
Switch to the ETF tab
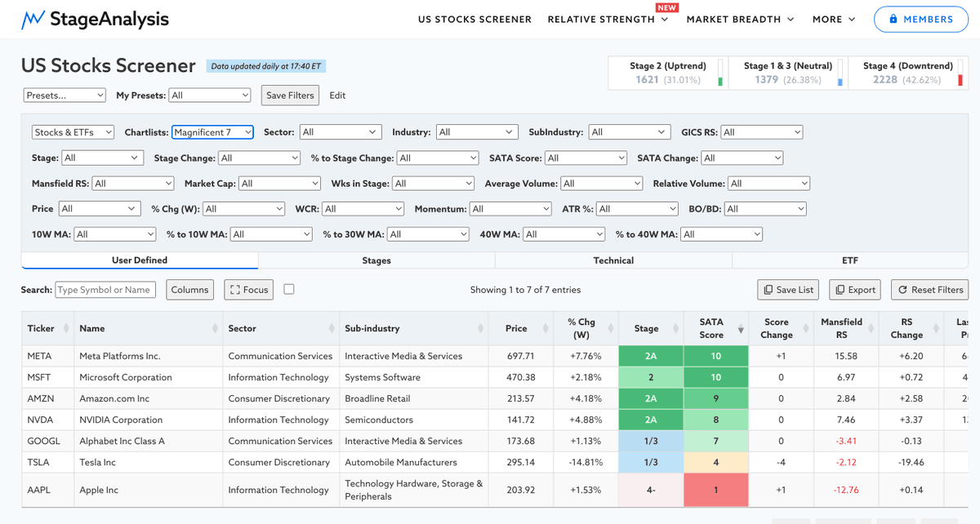(x=850, y=260)
